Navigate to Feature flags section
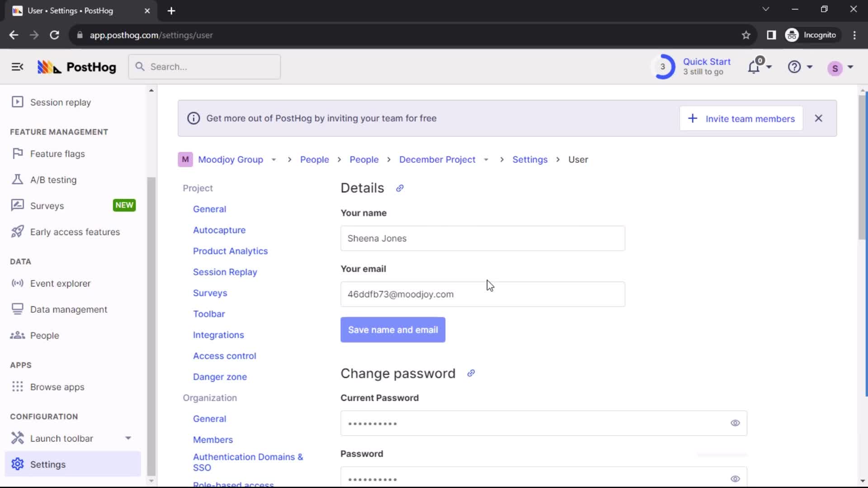The width and height of the screenshot is (868, 488). click(57, 153)
